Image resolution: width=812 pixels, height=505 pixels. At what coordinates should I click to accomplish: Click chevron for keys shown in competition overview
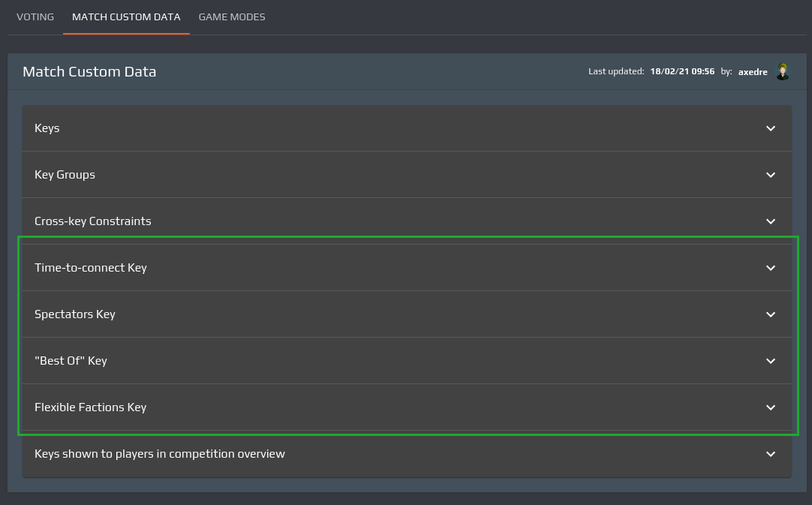[771, 454]
